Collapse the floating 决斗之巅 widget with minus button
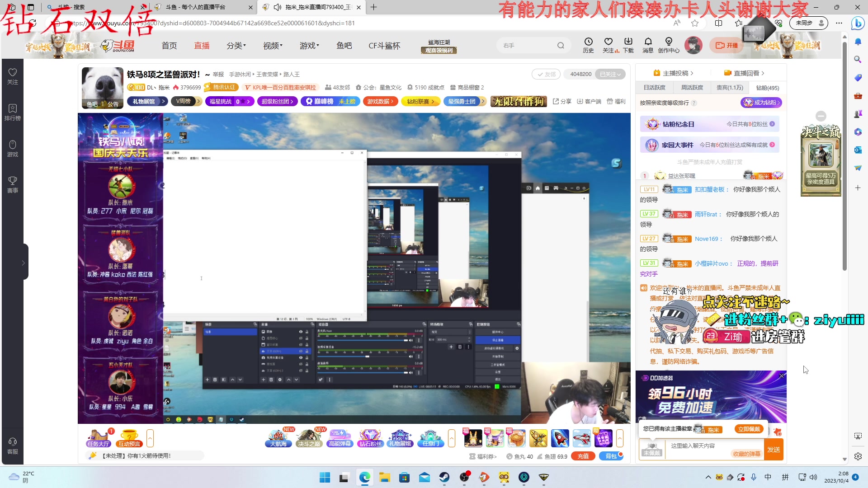The image size is (868, 488). [821, 116]
